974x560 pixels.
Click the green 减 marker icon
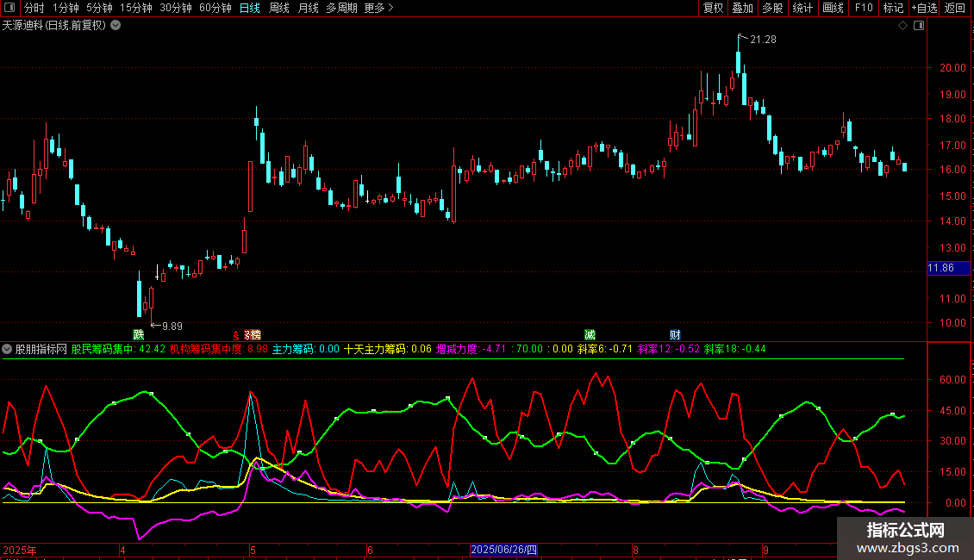[590, 334]
